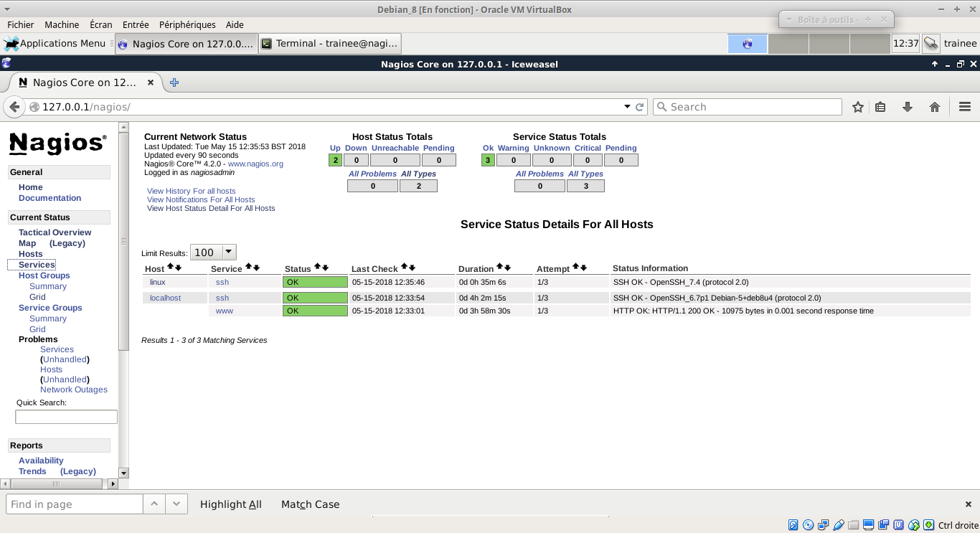Sort Status column descending arrow

pos(325,268)
